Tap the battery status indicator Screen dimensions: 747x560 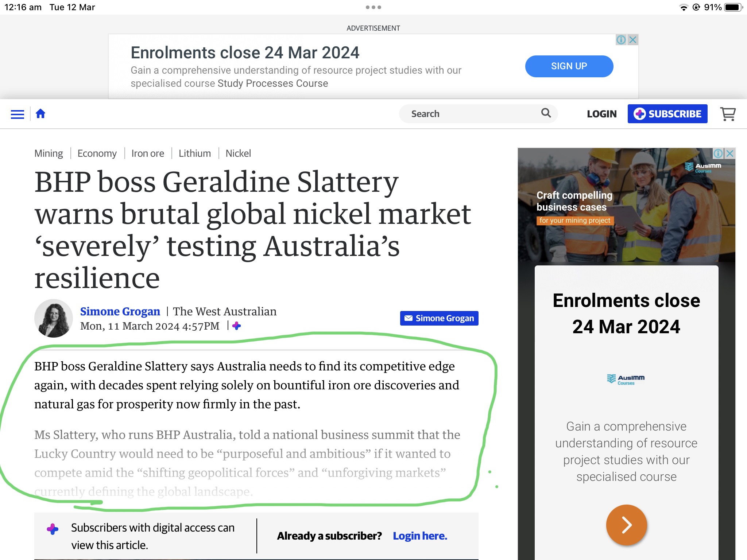[x=733, y=7]
